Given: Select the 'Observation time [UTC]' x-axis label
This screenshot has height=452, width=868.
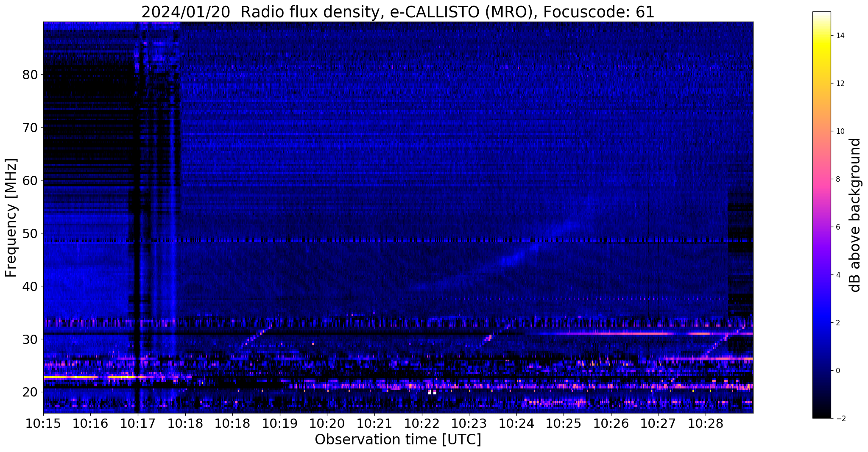Looking at the screenshot, I should point(398,439).
